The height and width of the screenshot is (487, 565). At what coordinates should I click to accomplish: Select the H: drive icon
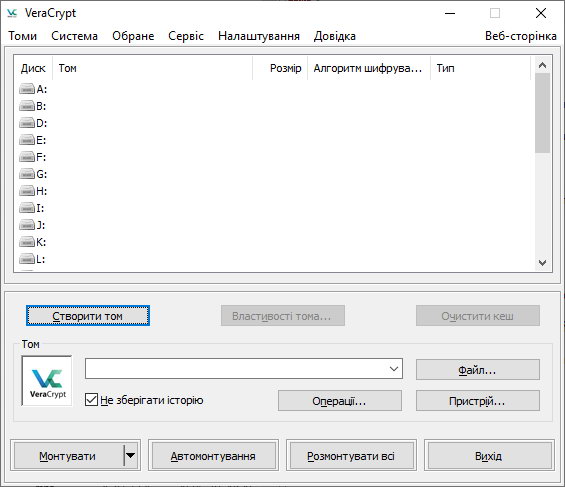click(x=27, y=191)
